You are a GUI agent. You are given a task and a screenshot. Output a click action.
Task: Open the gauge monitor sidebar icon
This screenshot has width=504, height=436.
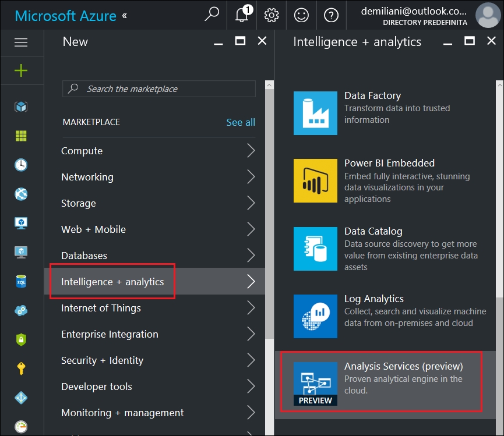point(21,426)
